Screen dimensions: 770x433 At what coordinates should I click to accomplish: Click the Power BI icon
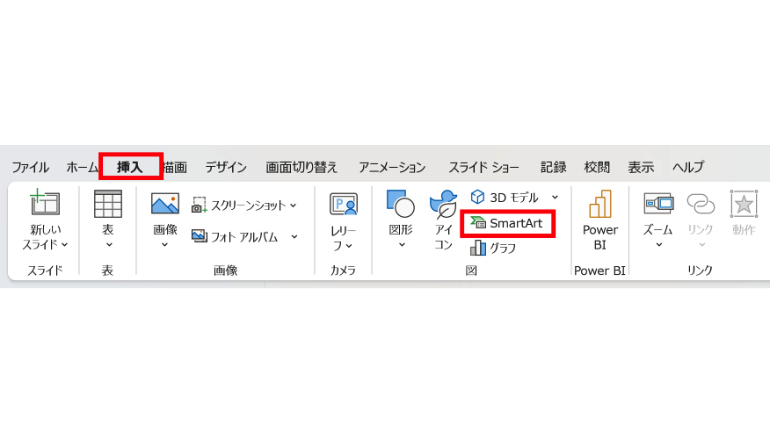coord(600,204)
